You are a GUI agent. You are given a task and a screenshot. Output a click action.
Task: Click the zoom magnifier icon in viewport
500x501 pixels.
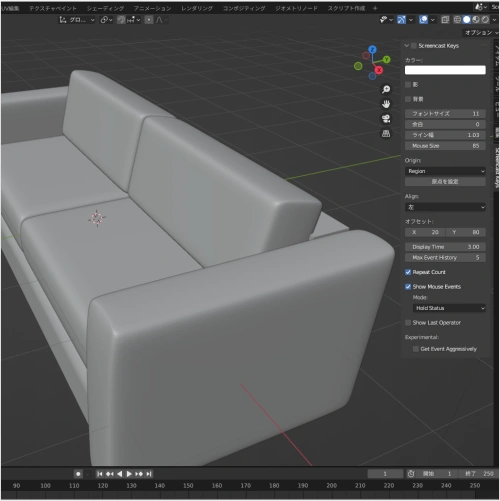[x=386, y=89]
